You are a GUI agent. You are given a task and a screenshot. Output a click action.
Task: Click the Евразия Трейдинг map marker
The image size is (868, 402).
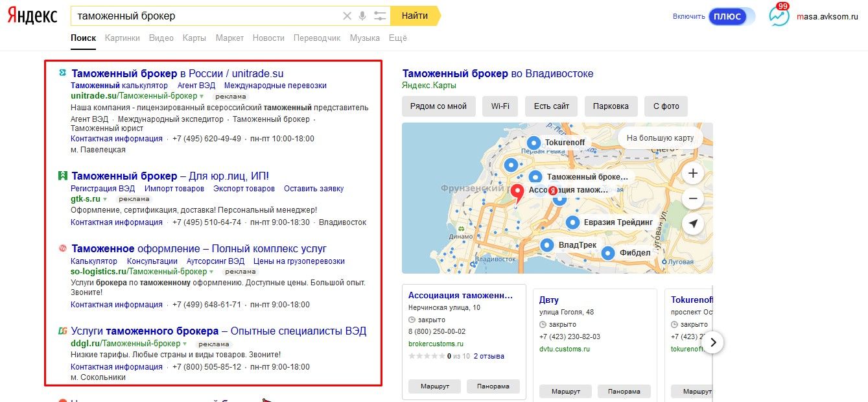tap(572, 222)
